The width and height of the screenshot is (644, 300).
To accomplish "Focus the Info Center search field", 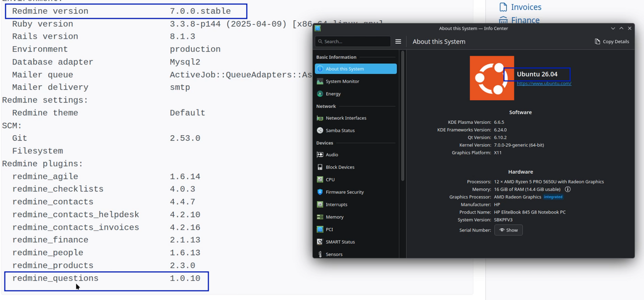I will [353, 42].
